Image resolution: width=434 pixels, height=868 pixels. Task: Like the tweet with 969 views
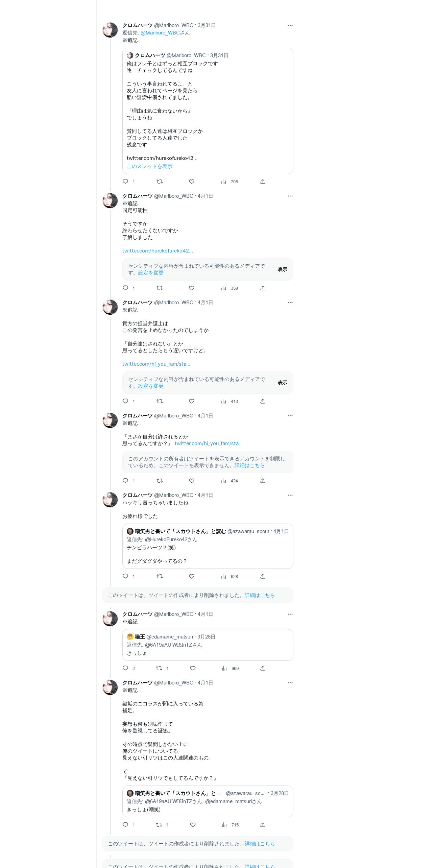coord(193,668)
